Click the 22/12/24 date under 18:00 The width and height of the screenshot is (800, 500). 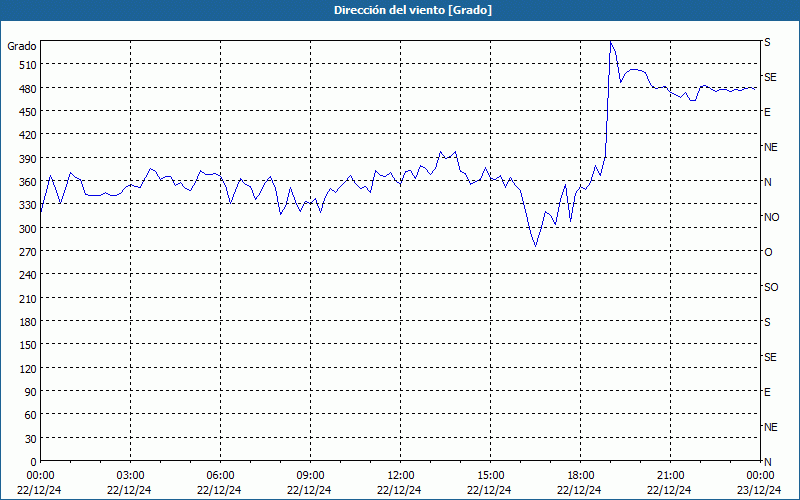click(580, 490)
